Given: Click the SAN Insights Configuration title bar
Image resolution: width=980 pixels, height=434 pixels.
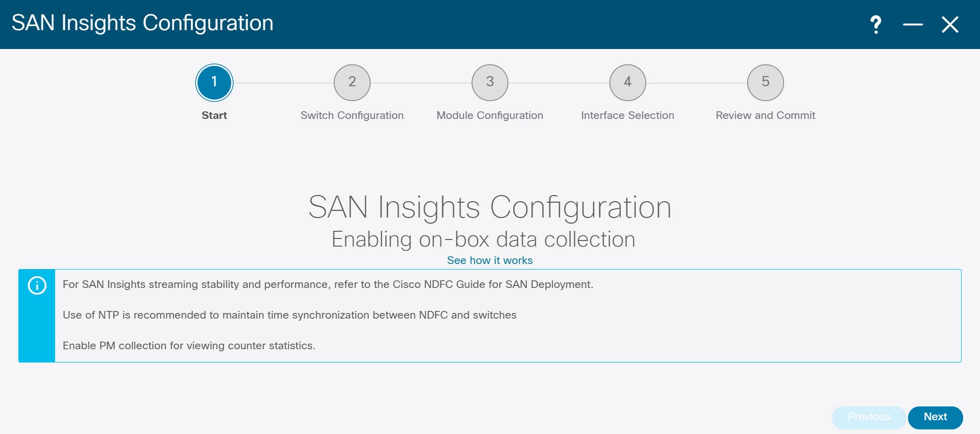Looking at the screenshot, I should pos(142,23).
